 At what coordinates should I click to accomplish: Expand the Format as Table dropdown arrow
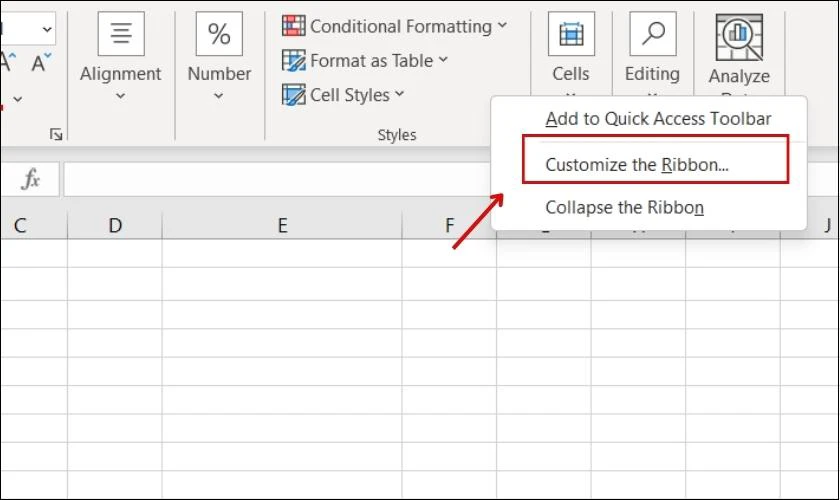pos(443,59)
